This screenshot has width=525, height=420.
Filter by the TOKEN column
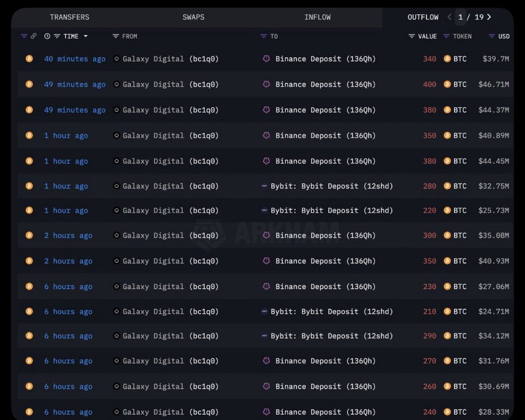[x=446, y=36]
